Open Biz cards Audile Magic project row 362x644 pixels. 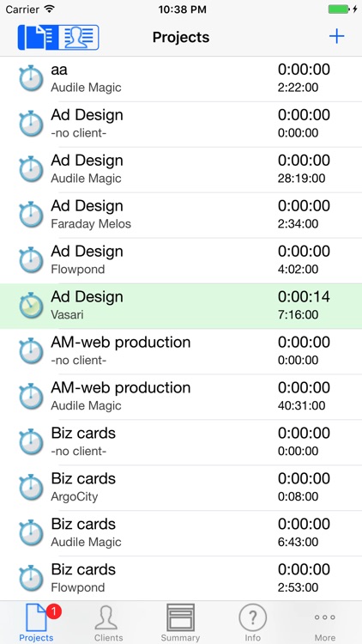pos(181,533)
